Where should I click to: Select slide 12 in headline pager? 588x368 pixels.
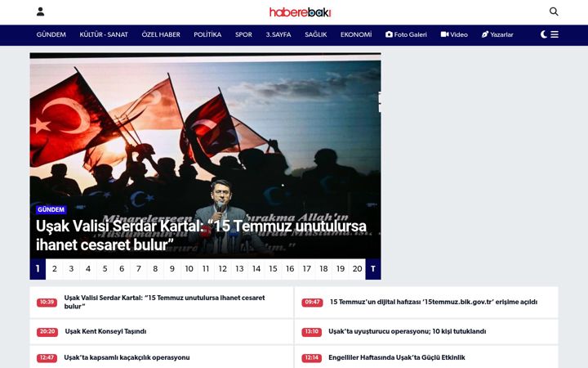tap(223, 269)
